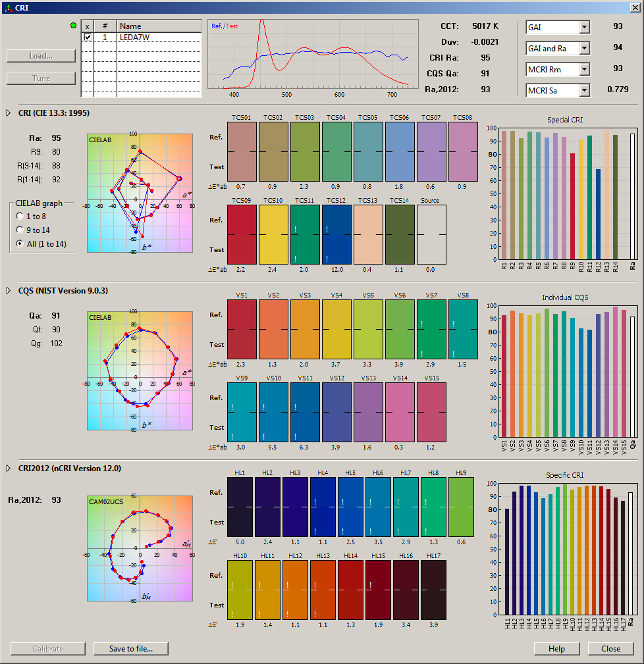
Task: Click the Name column header
Action: pyautogui.click(x=159, y=26)
